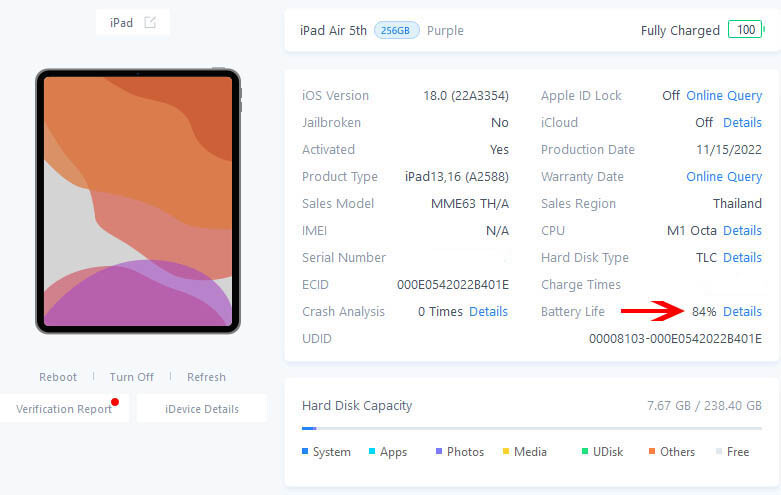
Task: Click the iCloud Off value
Action: (x=704, y=123)
